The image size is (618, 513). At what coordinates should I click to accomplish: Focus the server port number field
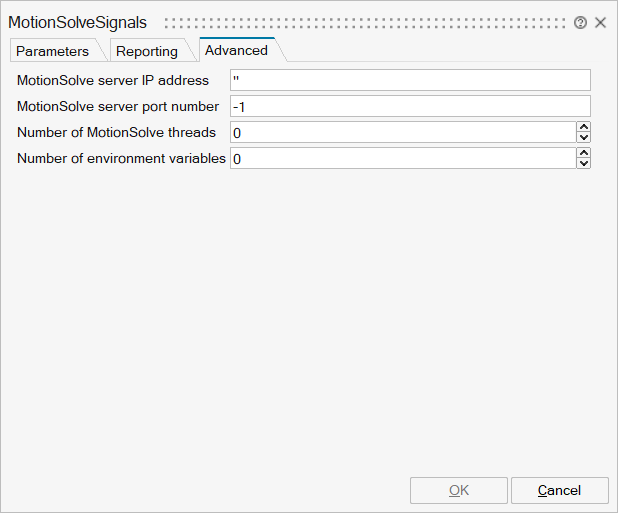click(410, 106)
